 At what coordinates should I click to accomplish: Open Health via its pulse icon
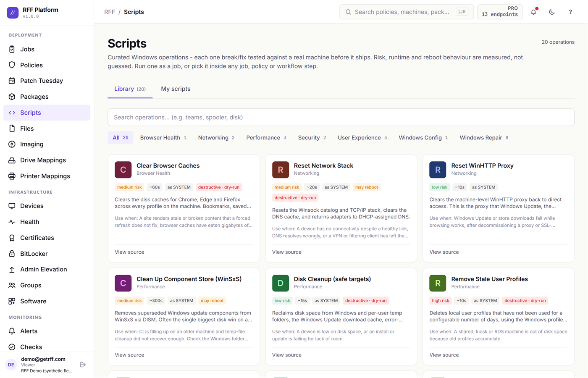coord(12,222)
